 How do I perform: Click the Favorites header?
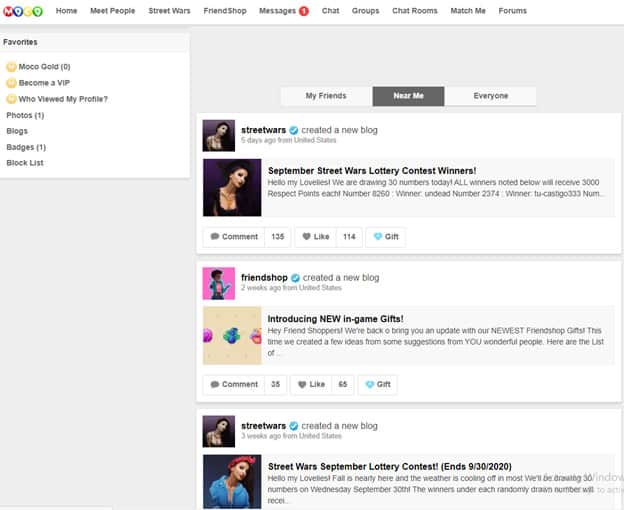[20, 42]
